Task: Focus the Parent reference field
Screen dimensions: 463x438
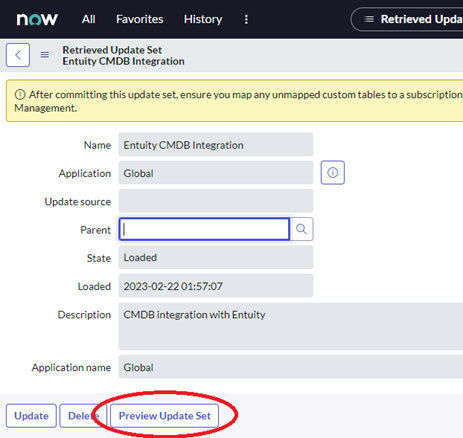Action: point(204,229)
